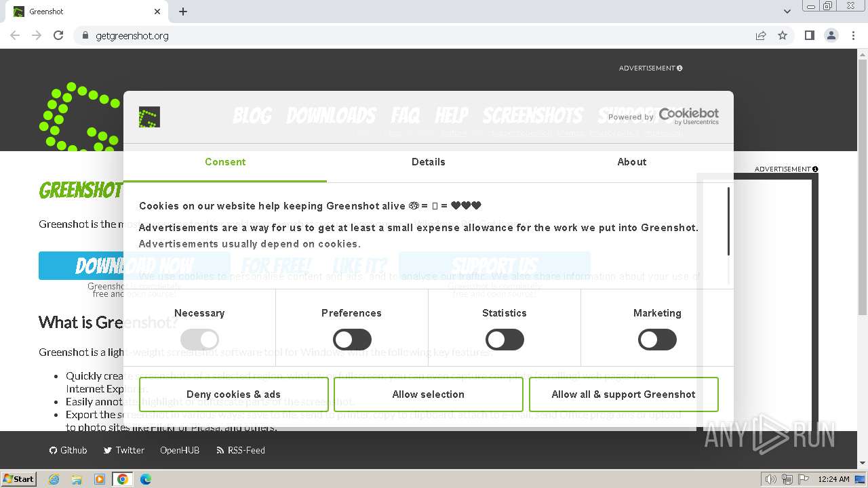Open the media player taskbar icon
The height and width of the screenshot is (488, 868).
click(x=100, y=479)
